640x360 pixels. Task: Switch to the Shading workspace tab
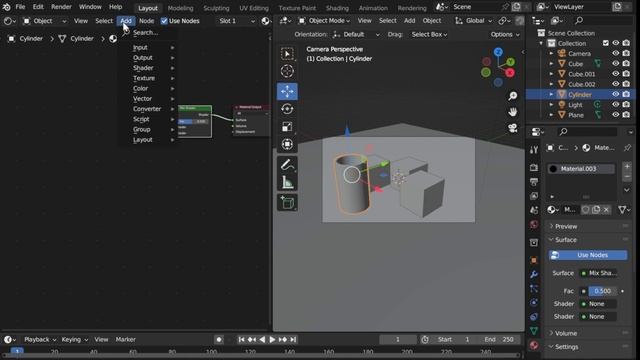(x=337, y=8)
